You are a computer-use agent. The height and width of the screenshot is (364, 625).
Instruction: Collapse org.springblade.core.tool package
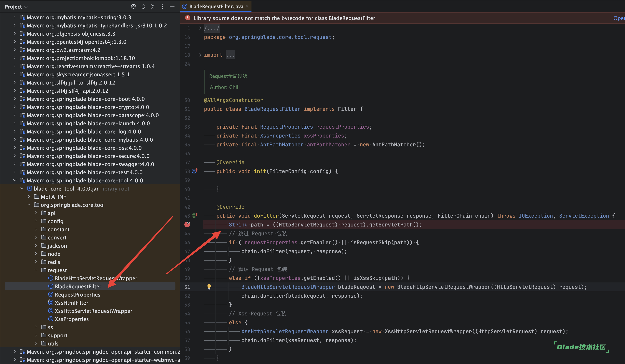point(29,205)
